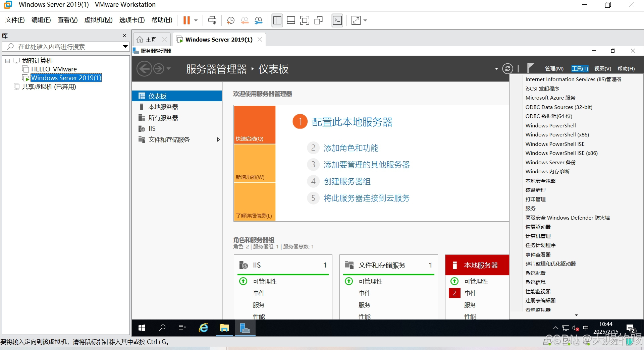Select 共享虚拟机 (已弃用) in the library
Viewport: 644px width, 350px height.
pos(49,87)
